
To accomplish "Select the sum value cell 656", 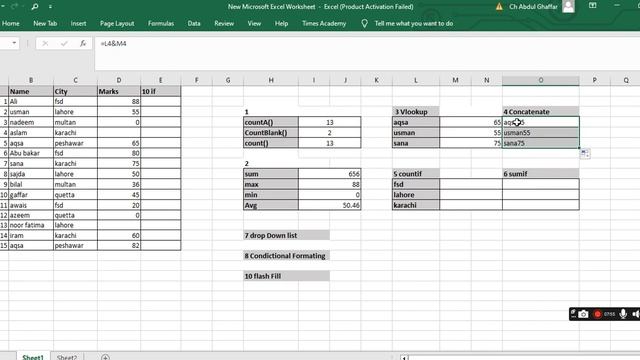I will 329,174.
